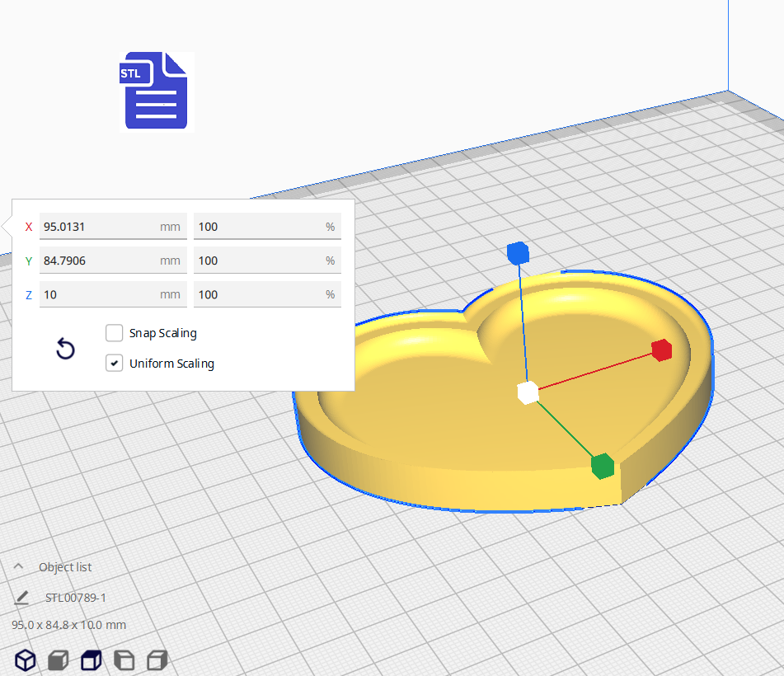Screen dimensions: 784x676
Task: Click the pencil icon beside STL00789-1
Action: pos(22,598)
